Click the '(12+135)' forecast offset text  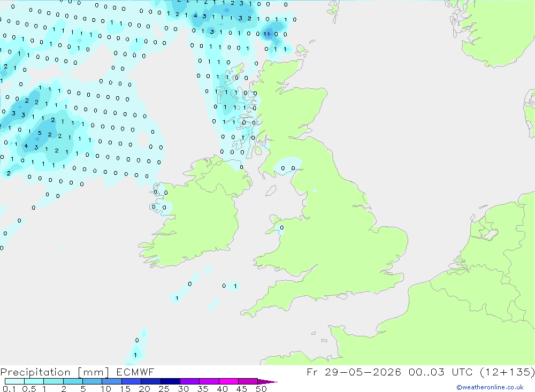(508, 372)
